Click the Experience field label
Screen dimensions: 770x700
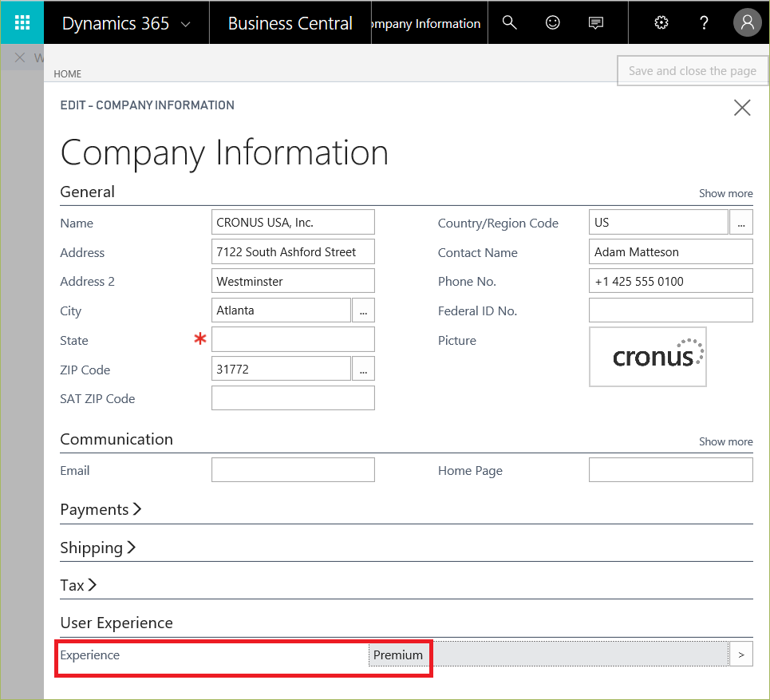click(90, 655)
